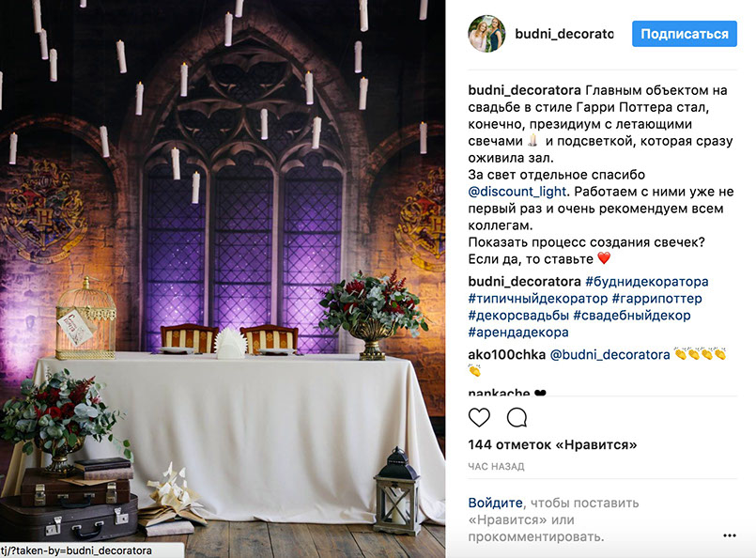Viewport: 756px width, 558px height.
Task: Open the comment bubble icon
Action: pyautogui.click(x=517, y=418)
